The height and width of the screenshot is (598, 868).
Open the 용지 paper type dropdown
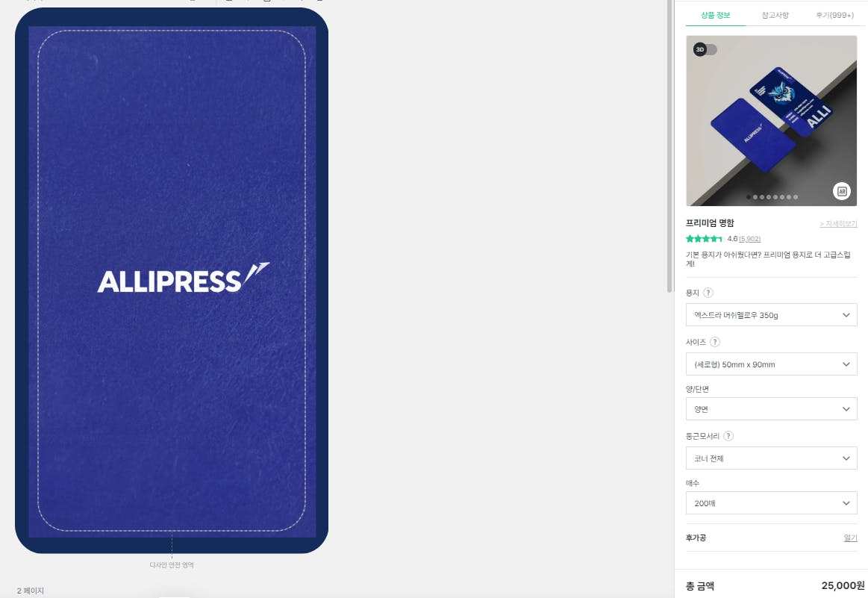tap(771, 315)
